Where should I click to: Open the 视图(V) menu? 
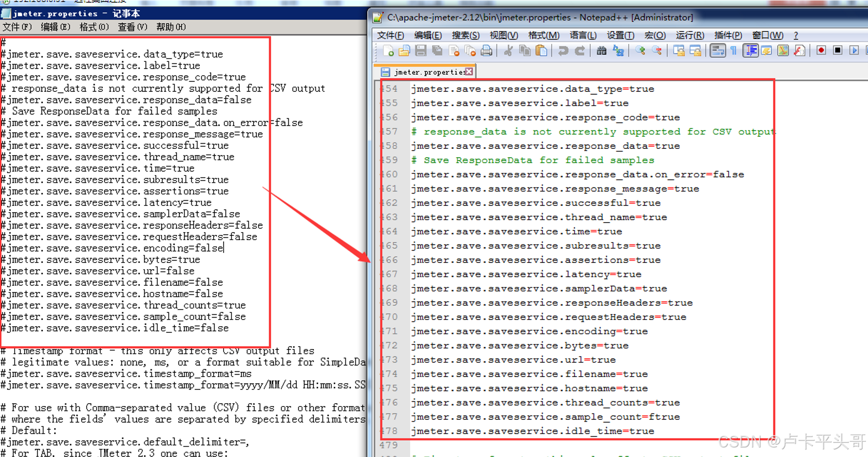pos(504,35)
